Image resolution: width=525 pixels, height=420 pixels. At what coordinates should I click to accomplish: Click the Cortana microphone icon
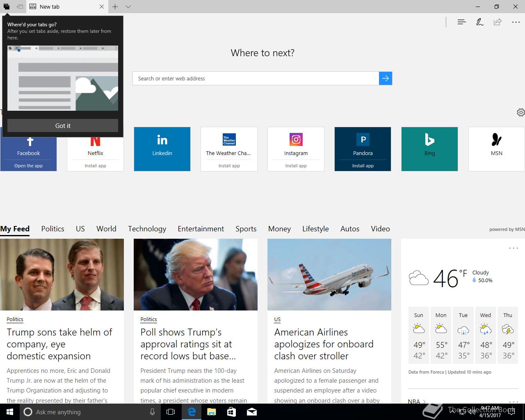(152, 412)
